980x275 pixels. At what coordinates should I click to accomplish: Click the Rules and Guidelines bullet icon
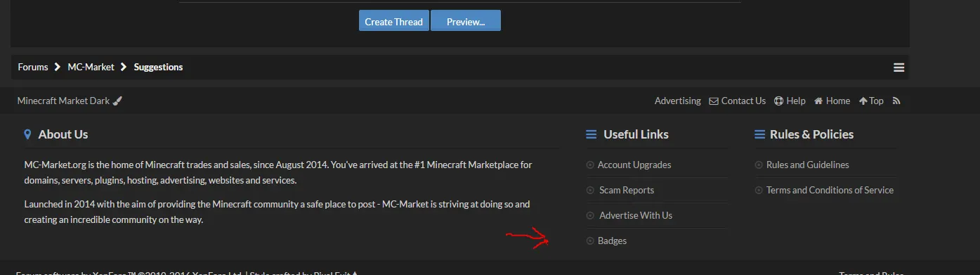coord(759,165)
